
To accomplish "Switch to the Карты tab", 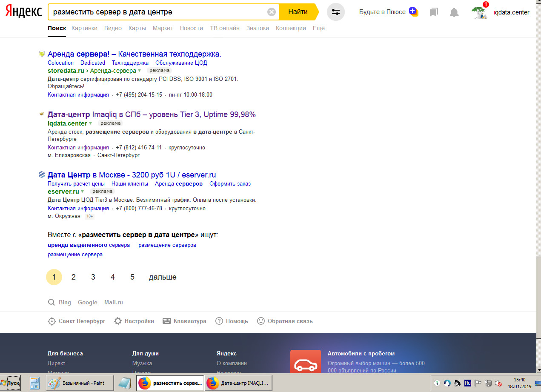I will point(137,28).
